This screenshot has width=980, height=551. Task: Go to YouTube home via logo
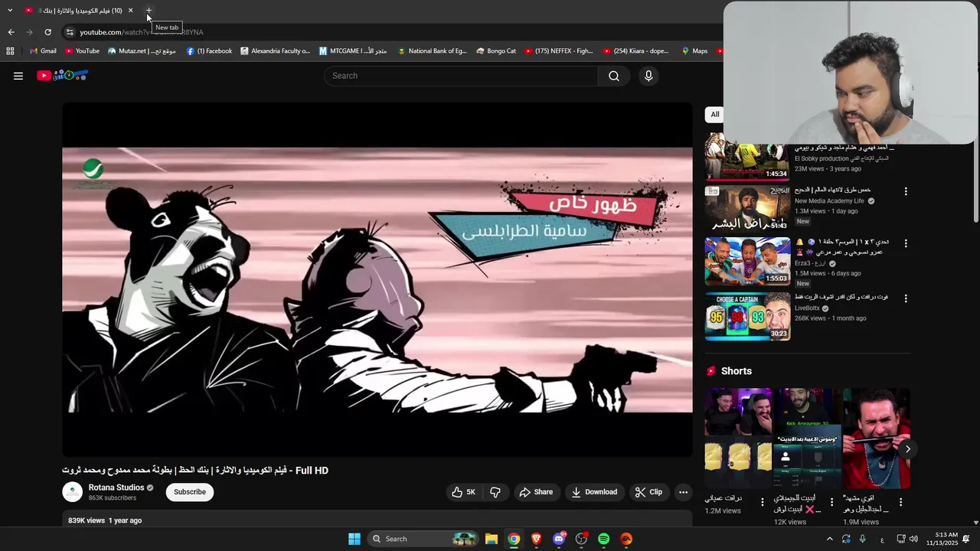pyautogui.click(x=62, y=75)
